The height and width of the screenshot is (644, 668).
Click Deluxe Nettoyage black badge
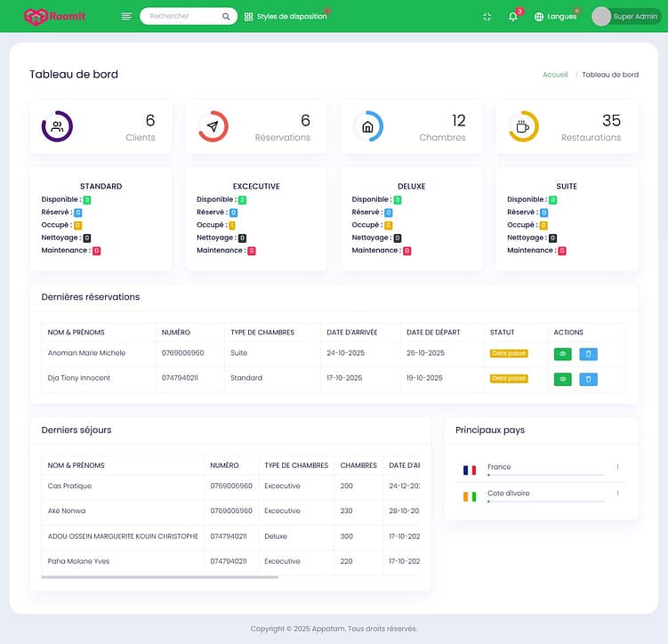tap(397, 238)
